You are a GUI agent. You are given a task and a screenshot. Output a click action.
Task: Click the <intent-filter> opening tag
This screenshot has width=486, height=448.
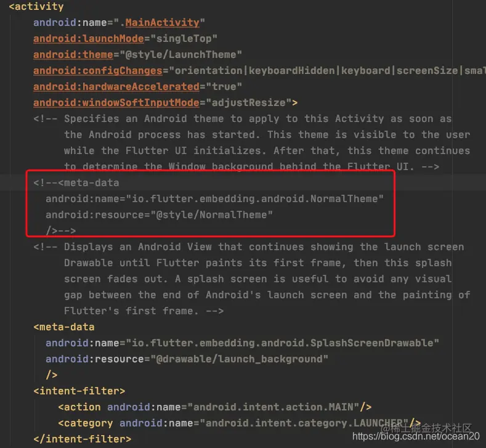(x=79, y=391)
